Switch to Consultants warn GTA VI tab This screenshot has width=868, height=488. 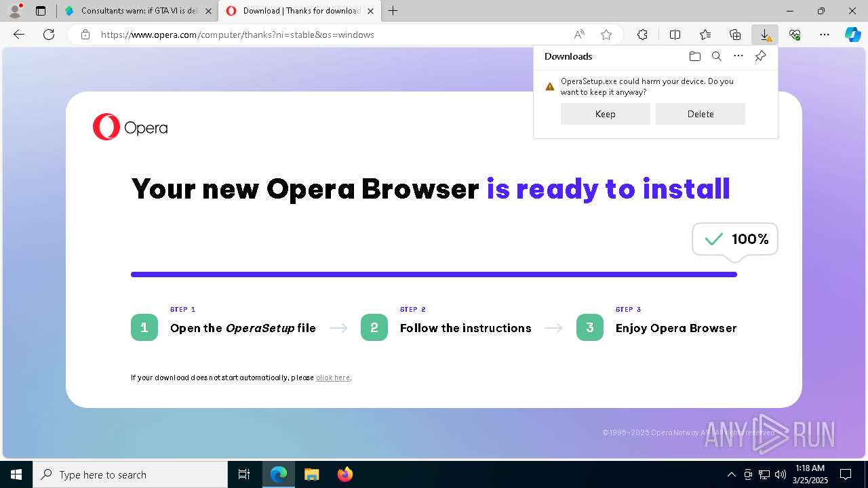[138, 11]
